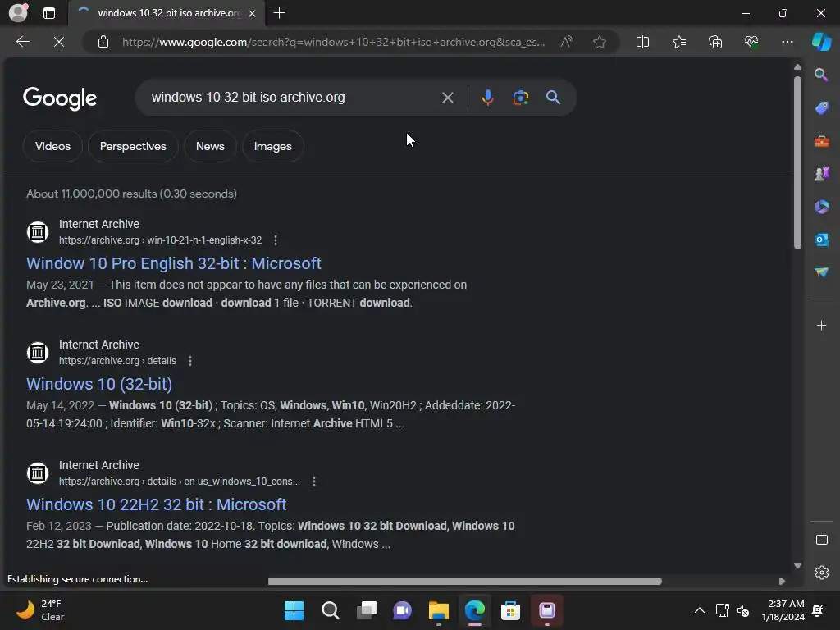Open sidebar Microsoft 365 icon
This screenshot has width=840, height=630.
coord(821,206)
